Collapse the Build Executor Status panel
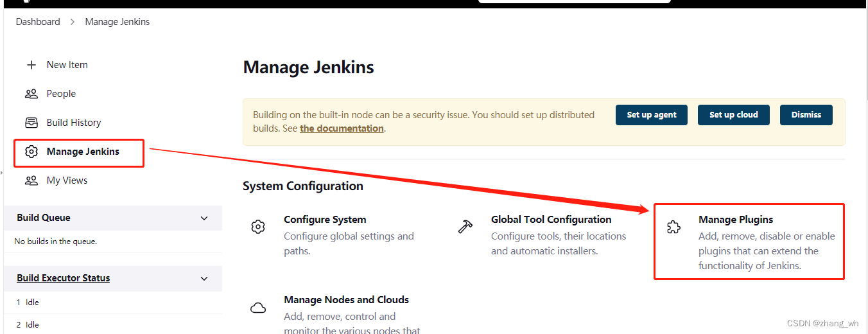 pos(204,279)
